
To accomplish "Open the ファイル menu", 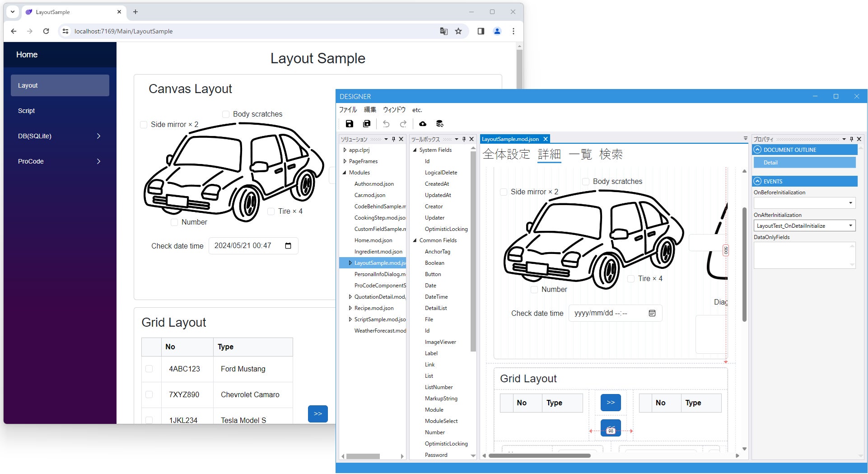I will click(x=348, y=110).
